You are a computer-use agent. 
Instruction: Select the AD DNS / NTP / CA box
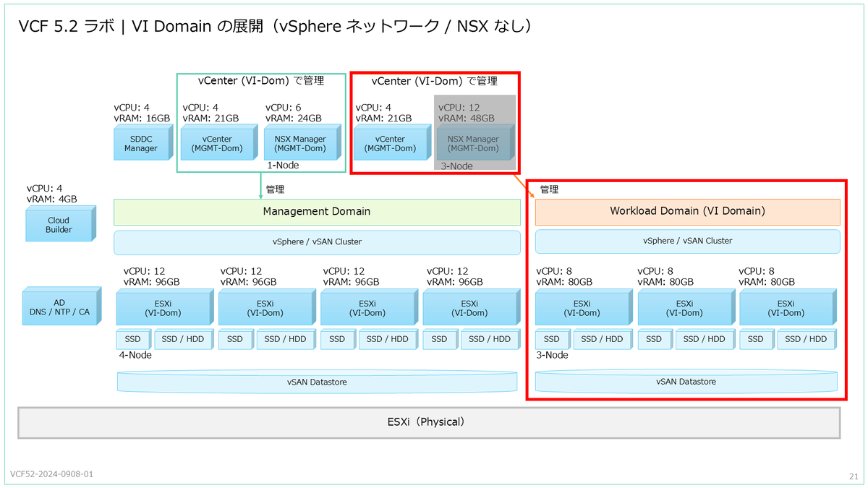click(x=61, y=307)
